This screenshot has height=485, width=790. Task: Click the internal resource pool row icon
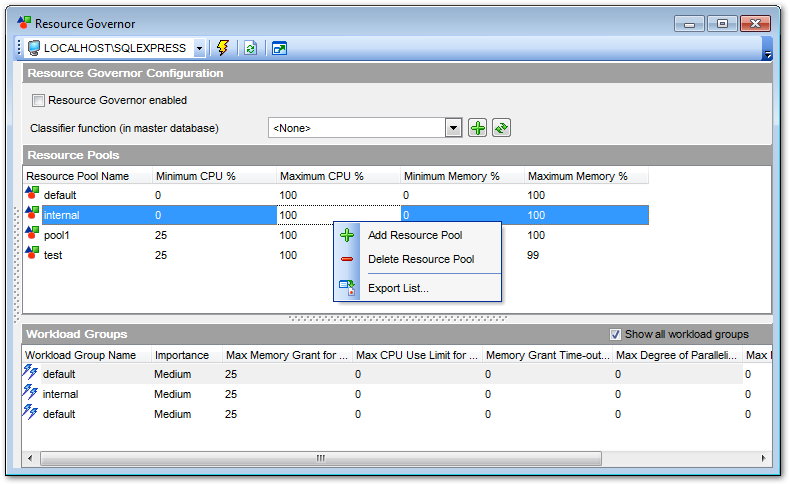pyautogui.click(x=32, y=213)
